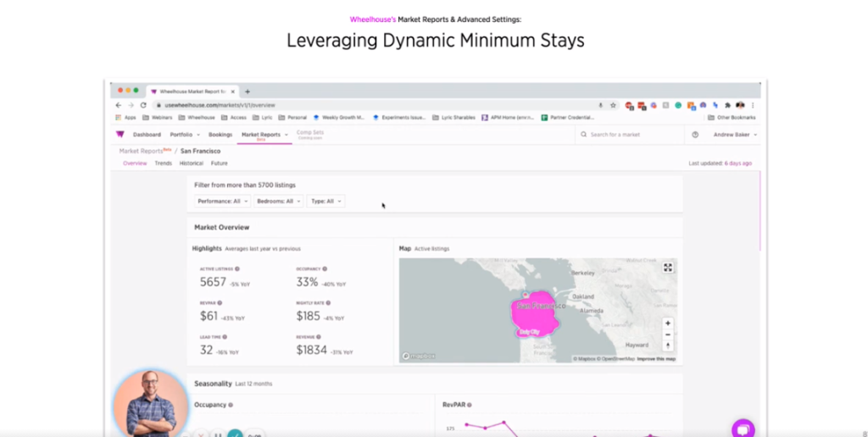Screen dimensions: 868x437
Task: Click the Comp Sets coming soon item
Action: click(x=310, y=135)
